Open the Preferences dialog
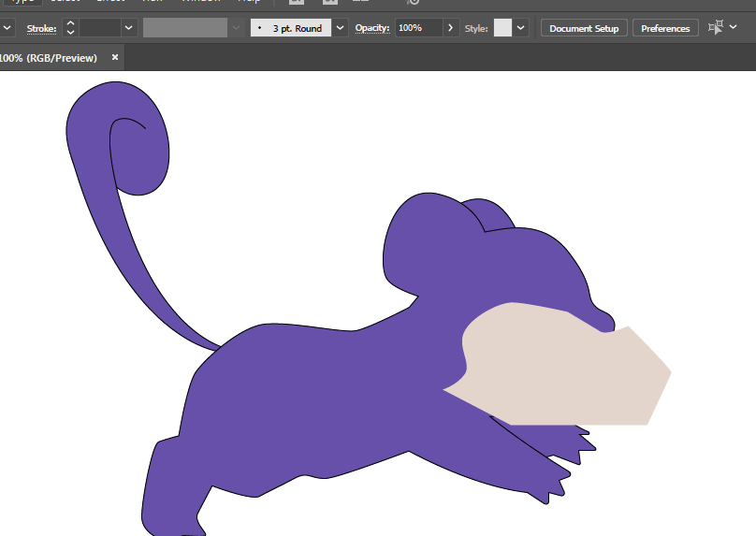Viewport: 756px width, 536px height. click(x=665, y=28)
